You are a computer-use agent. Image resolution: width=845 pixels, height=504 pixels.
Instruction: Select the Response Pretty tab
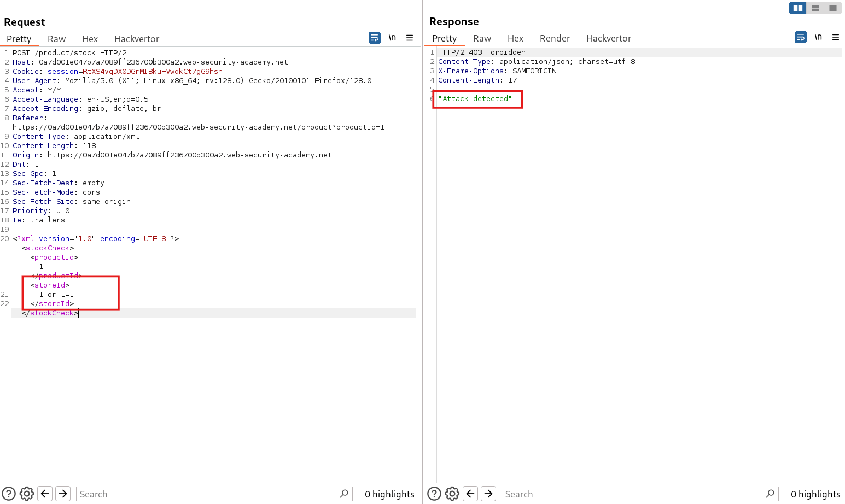(x=444, y=38)
